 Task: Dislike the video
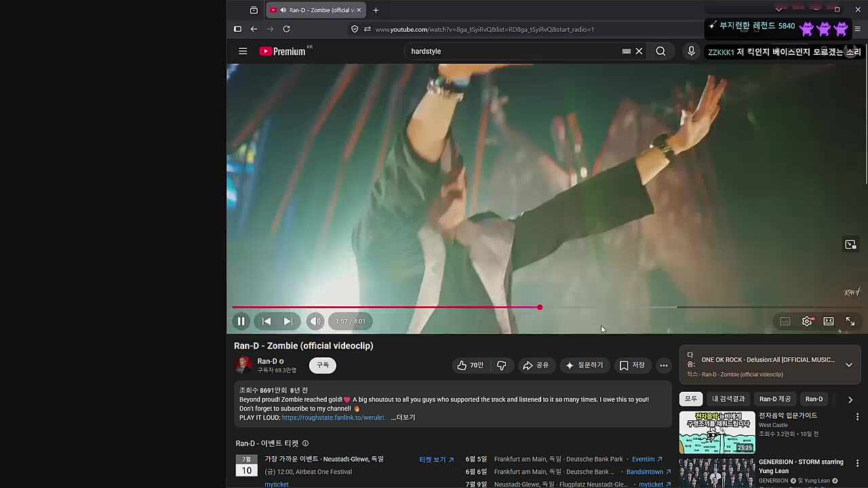tap(502, 365)
